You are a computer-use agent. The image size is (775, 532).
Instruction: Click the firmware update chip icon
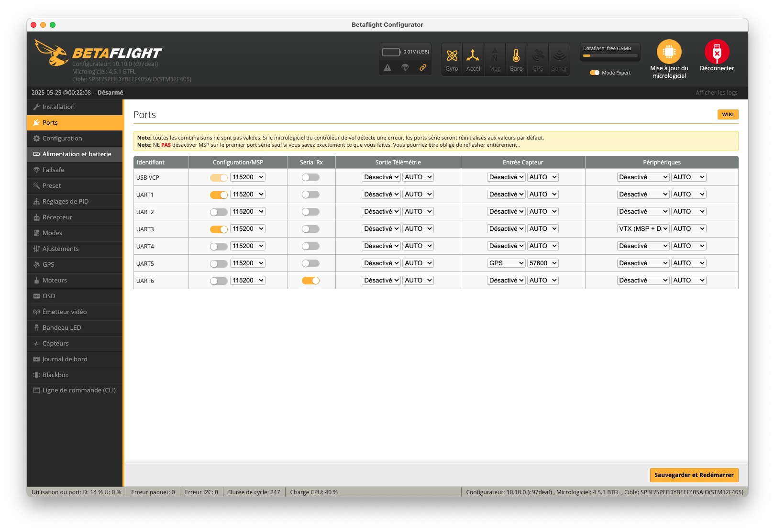669,52
